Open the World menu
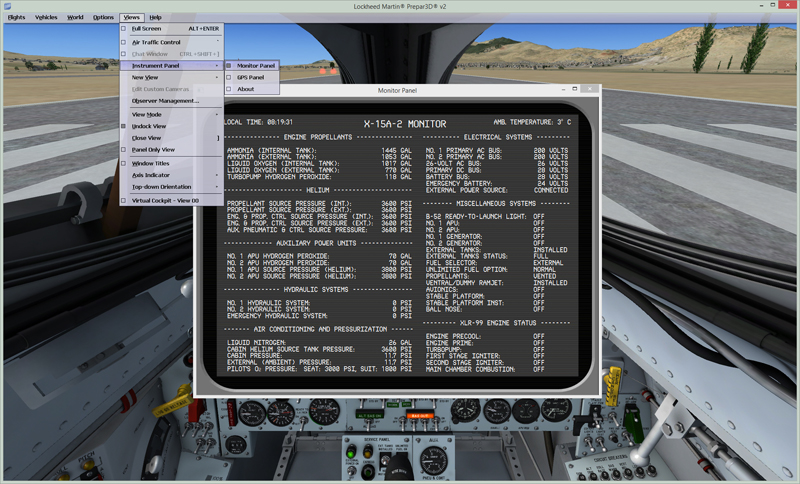Viewport: 800px width, 484px height. coord(75,17)
